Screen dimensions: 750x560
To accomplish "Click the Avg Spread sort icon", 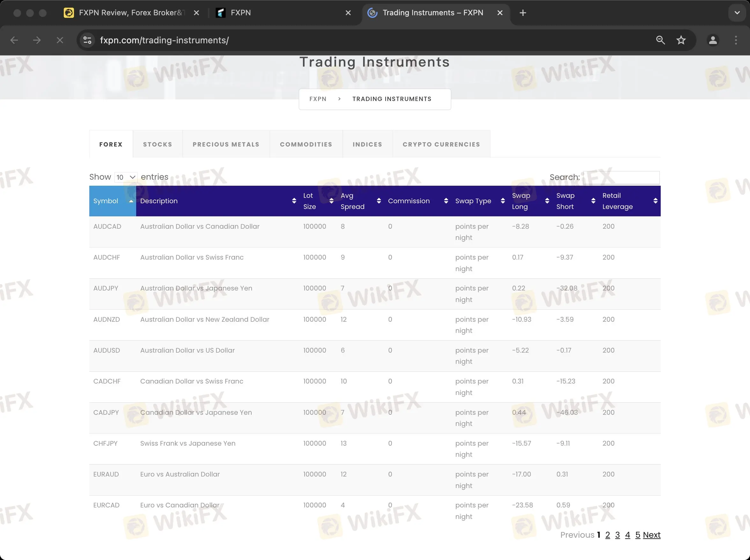I will 378,201.
